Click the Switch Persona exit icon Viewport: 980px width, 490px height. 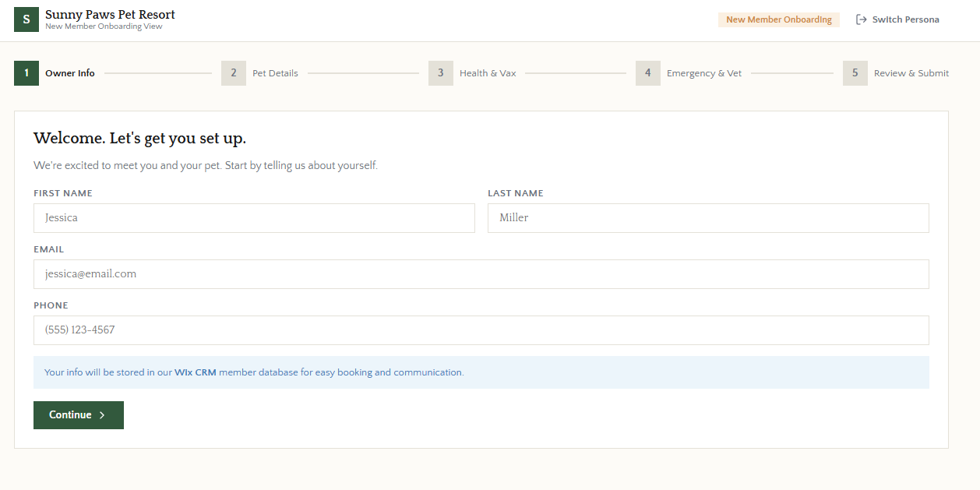(861, 19)
